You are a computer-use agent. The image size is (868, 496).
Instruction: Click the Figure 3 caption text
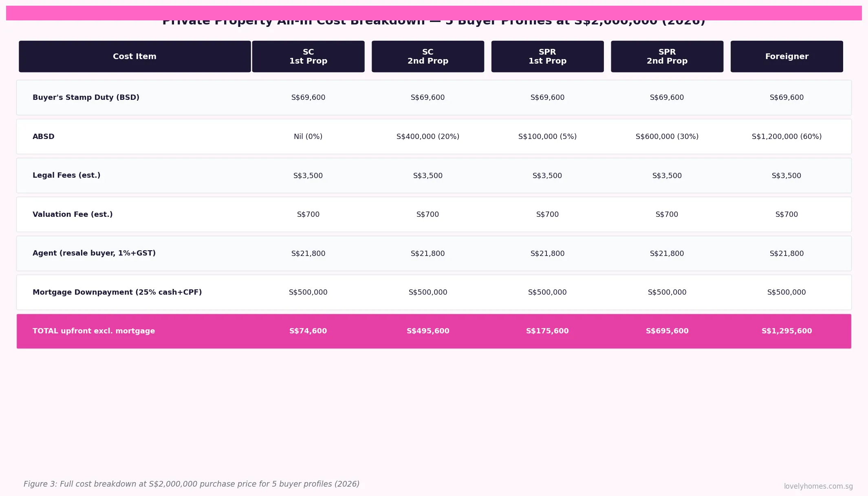192,484
